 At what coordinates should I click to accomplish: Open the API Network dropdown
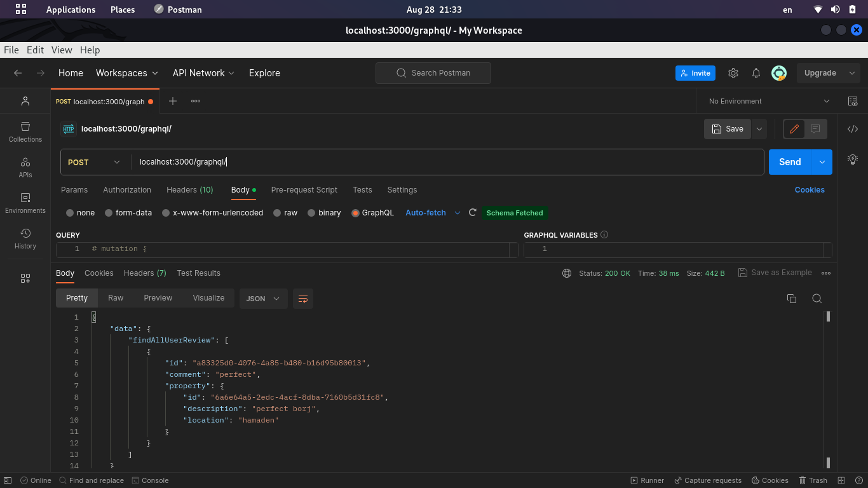pyautogui.click(x=203, y=73)
